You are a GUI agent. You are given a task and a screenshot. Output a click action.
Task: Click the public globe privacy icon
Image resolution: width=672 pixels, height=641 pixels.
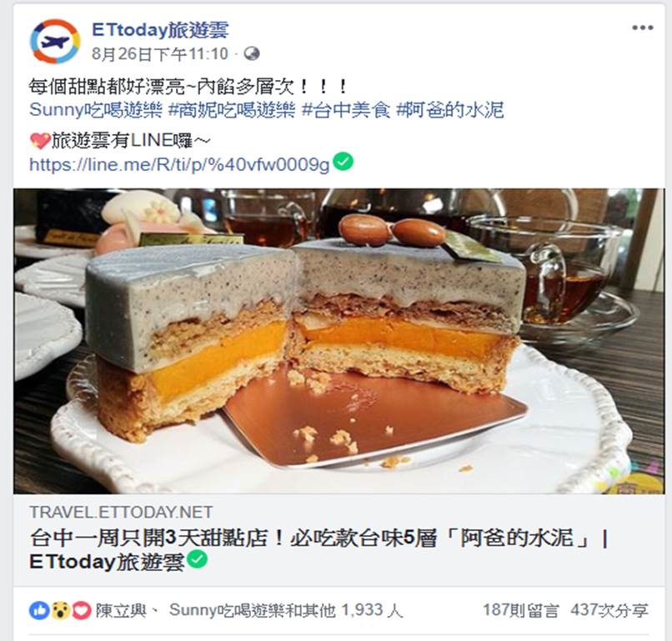point(252,54)
